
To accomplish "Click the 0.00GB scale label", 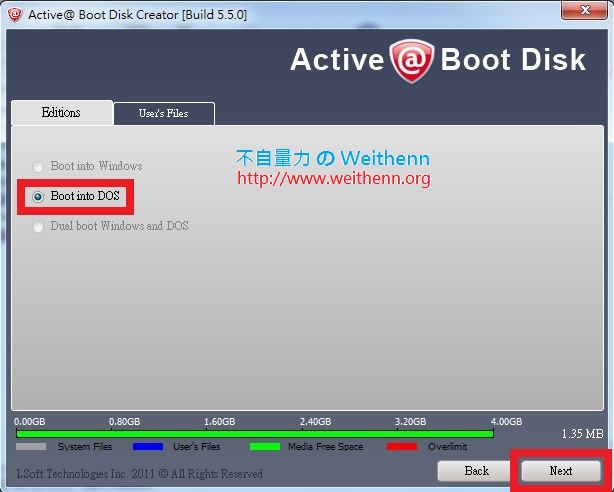I will pyautogui.click(x=29, y=421).
